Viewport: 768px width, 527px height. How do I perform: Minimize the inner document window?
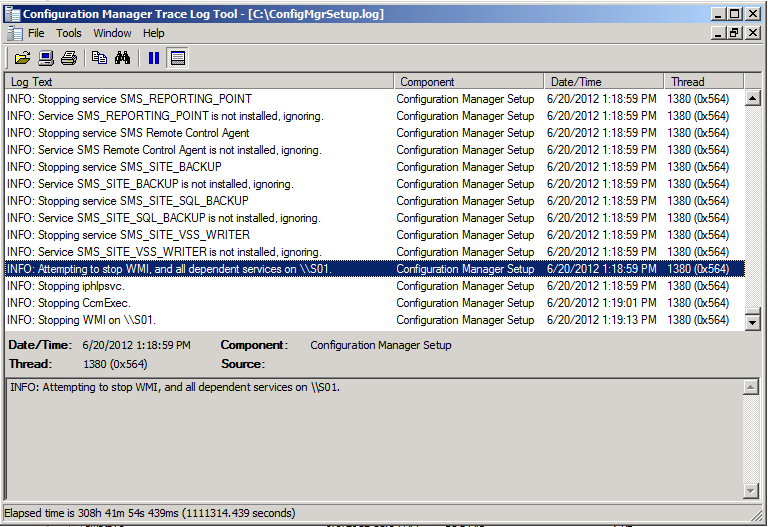[719, 33]
